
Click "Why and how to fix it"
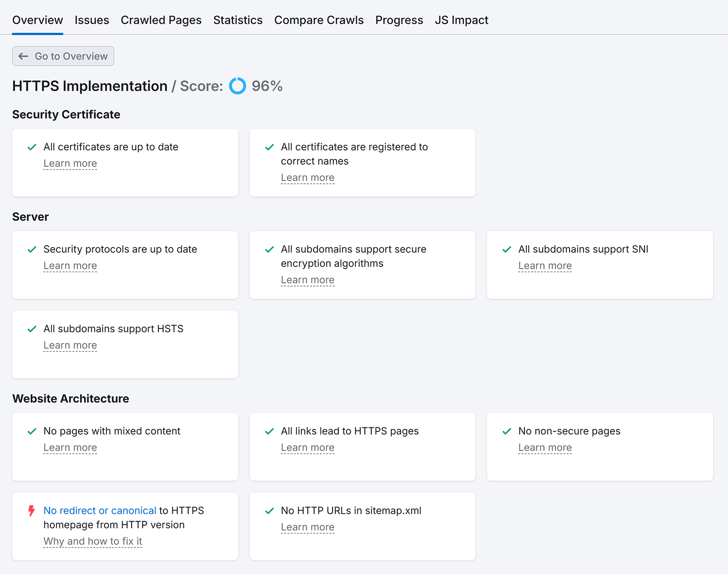pyautogui.click(x=92, y=541)
